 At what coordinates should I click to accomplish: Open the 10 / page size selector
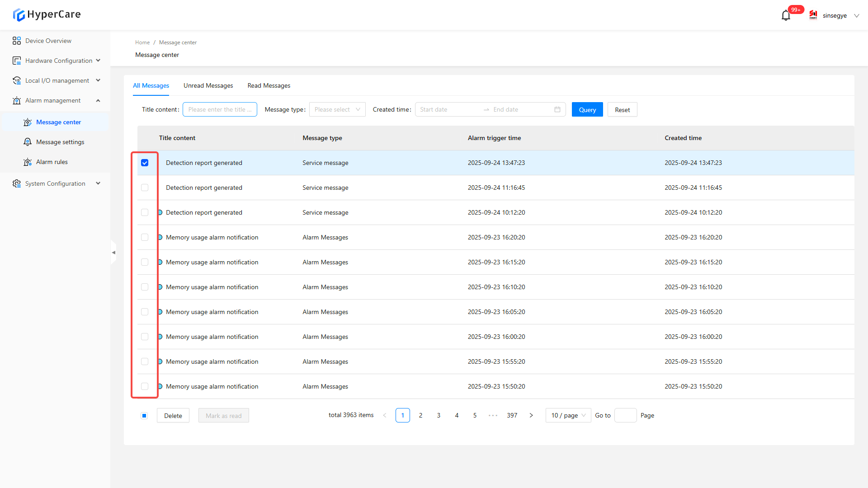[568, 415]
